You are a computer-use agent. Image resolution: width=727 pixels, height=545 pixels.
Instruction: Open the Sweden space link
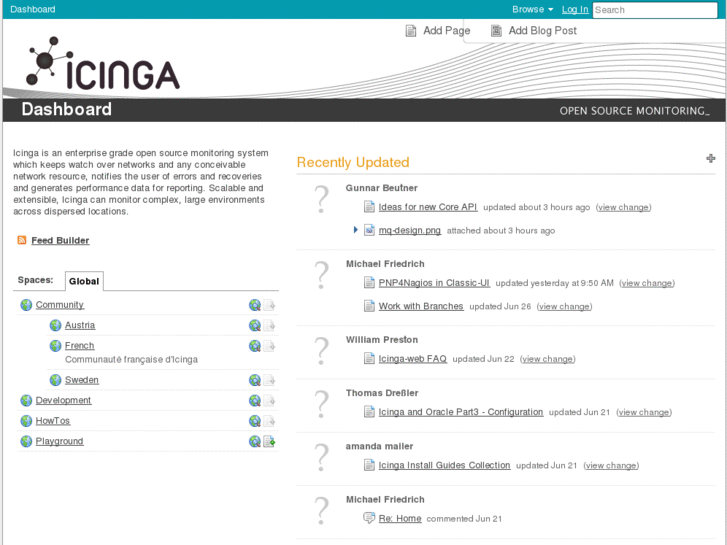tap(82, 380)
